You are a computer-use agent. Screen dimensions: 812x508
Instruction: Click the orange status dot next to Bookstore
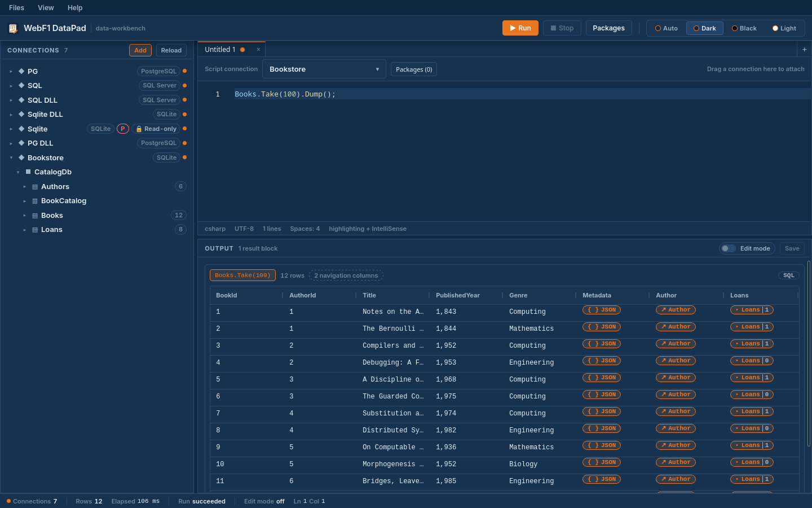(x=184, y=157)
